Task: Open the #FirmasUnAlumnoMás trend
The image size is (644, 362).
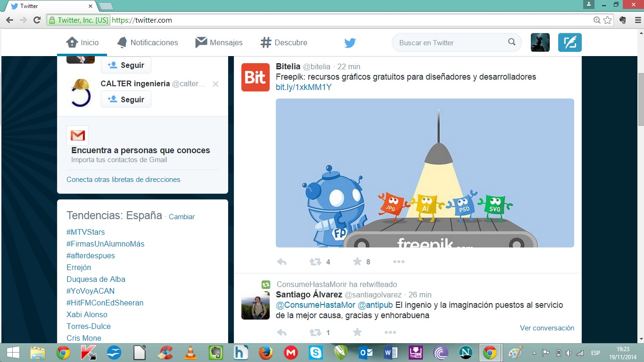Action: pyautogui.click(x=106, y=244)
